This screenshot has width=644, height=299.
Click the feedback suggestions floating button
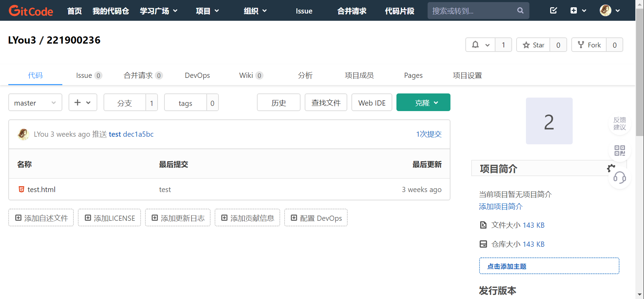coord(619,124)
